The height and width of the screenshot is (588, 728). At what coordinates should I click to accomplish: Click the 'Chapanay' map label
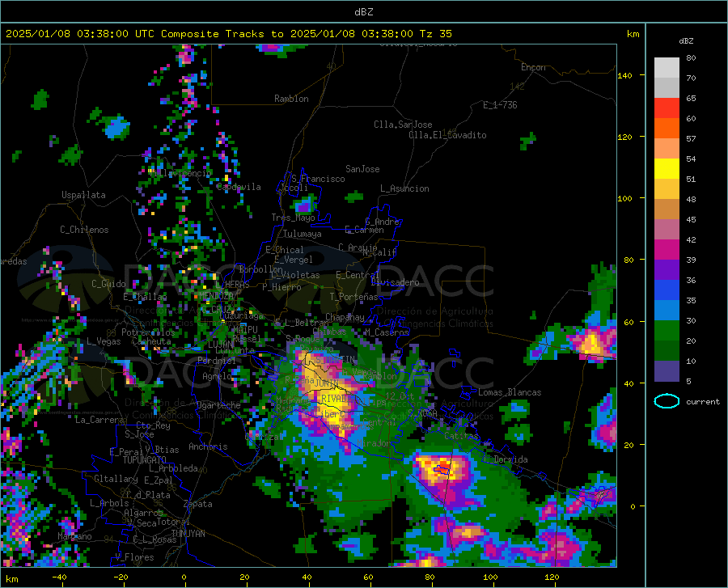pos(345,317)
